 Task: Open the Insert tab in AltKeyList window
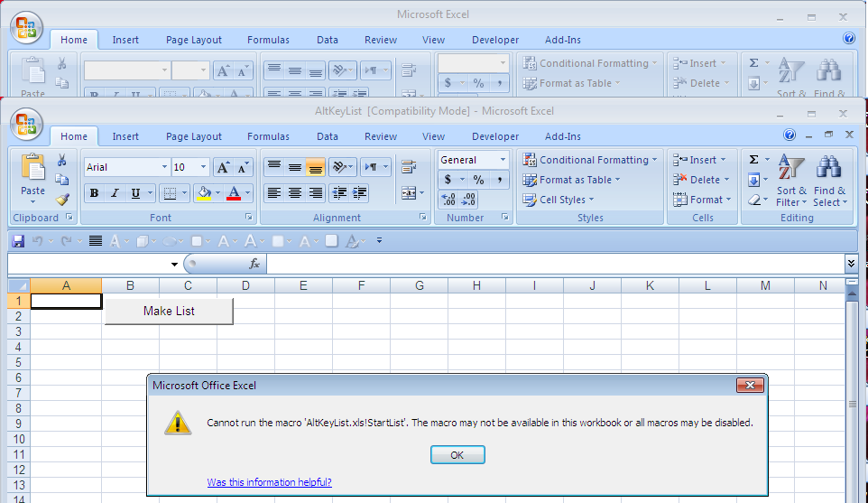(x=125, y=136)
